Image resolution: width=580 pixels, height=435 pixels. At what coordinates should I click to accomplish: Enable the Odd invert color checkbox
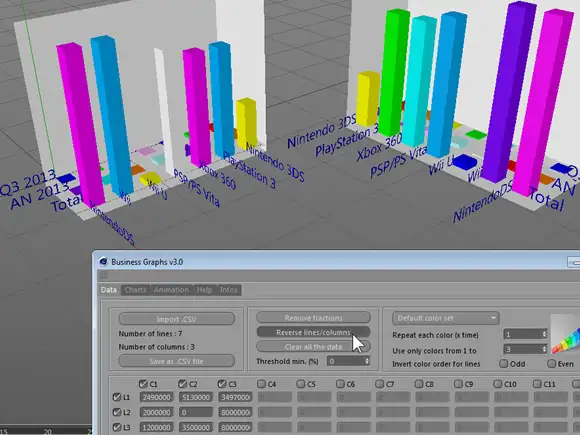click(503, 364)
